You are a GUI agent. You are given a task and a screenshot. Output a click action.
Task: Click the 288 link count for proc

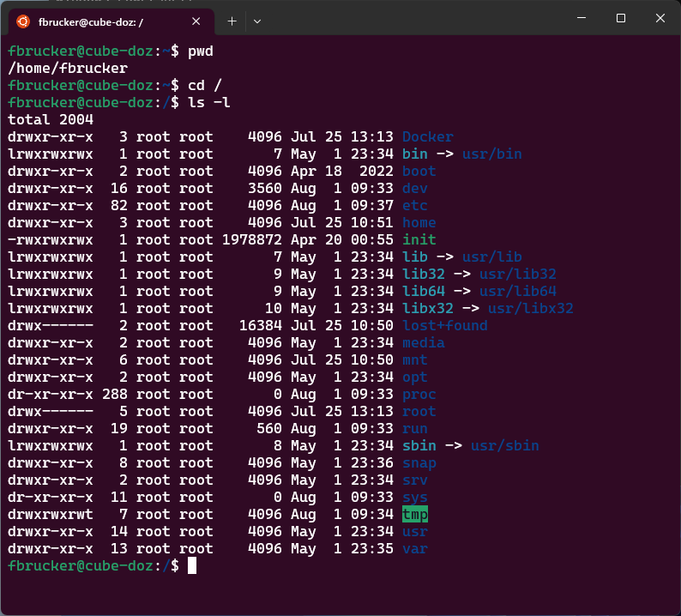click(115, 395)
